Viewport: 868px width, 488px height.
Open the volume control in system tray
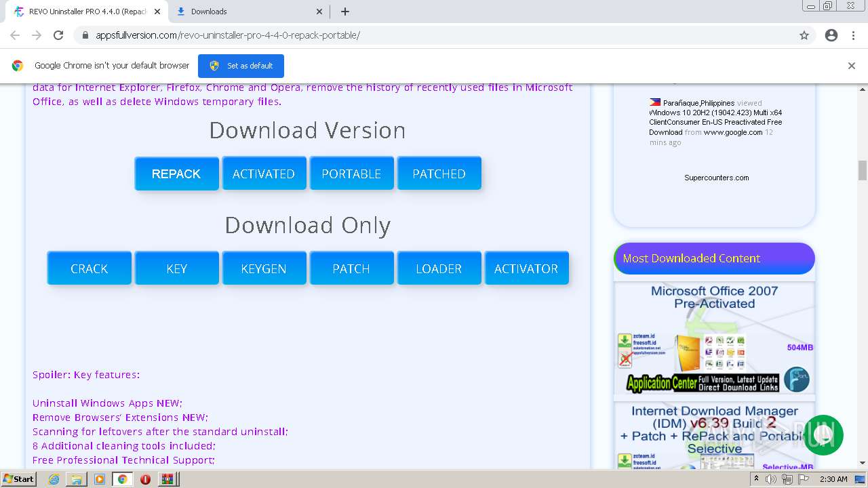[771, 479]
